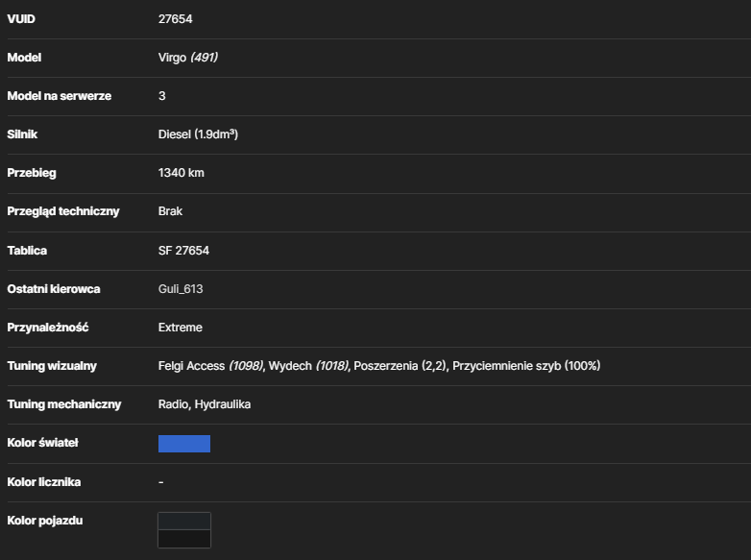Click the Silnik row label
This screenshot has height=560, width=751.
[x=22, y=134]
